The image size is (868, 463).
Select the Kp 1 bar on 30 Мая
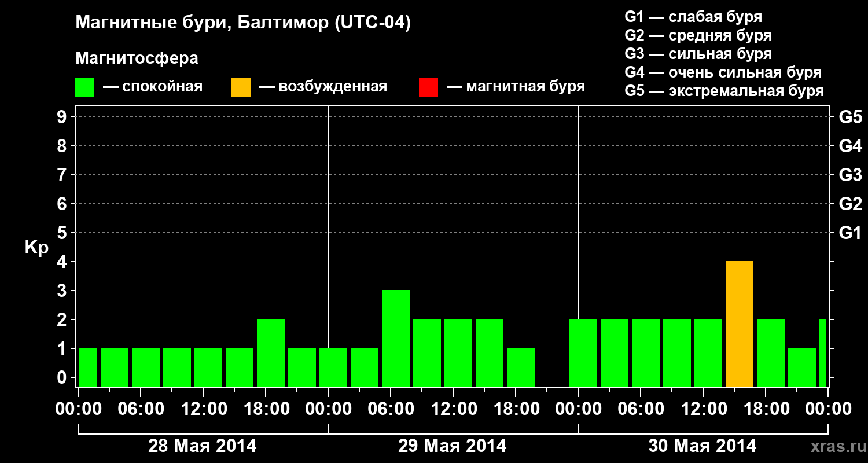(x=802, y=367)
